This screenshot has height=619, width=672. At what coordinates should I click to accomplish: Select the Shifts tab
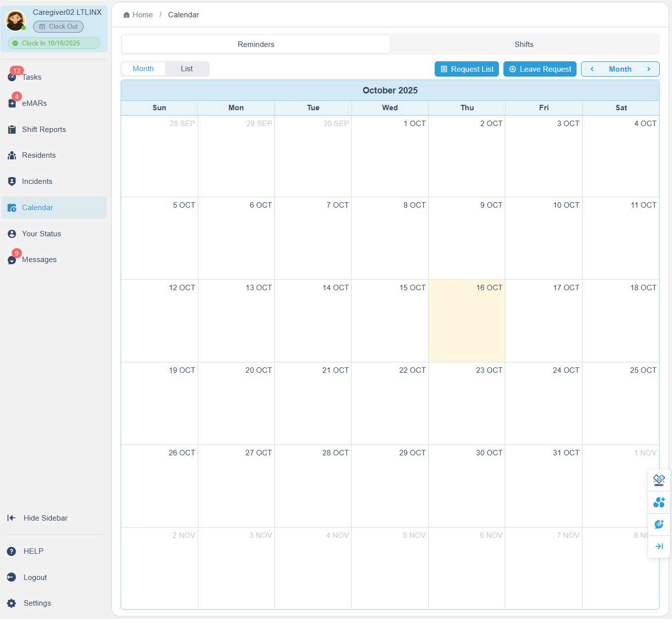point(524,44)
